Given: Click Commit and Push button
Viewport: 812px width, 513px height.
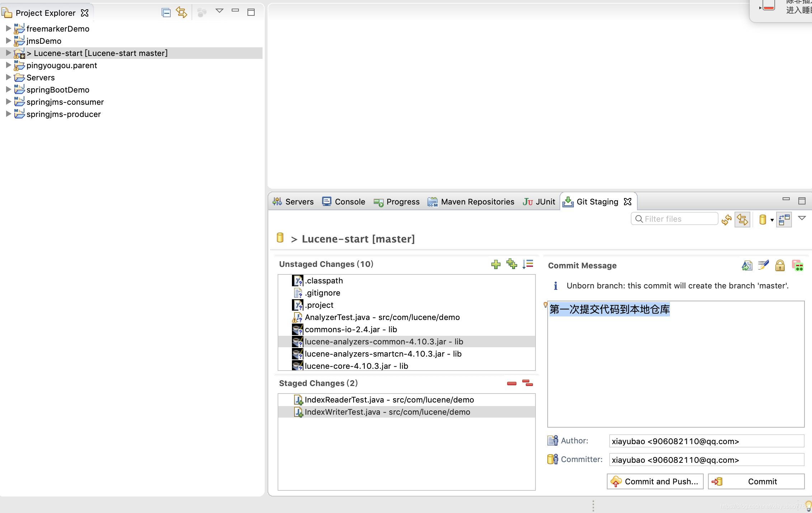Looking at the screenshot, I should click(654, 481).
